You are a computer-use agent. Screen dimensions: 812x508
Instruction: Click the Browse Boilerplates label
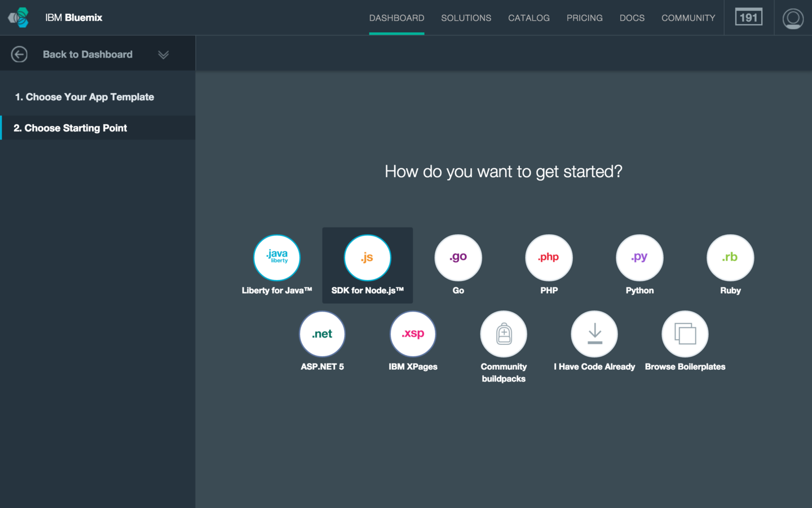pos(685,367)
